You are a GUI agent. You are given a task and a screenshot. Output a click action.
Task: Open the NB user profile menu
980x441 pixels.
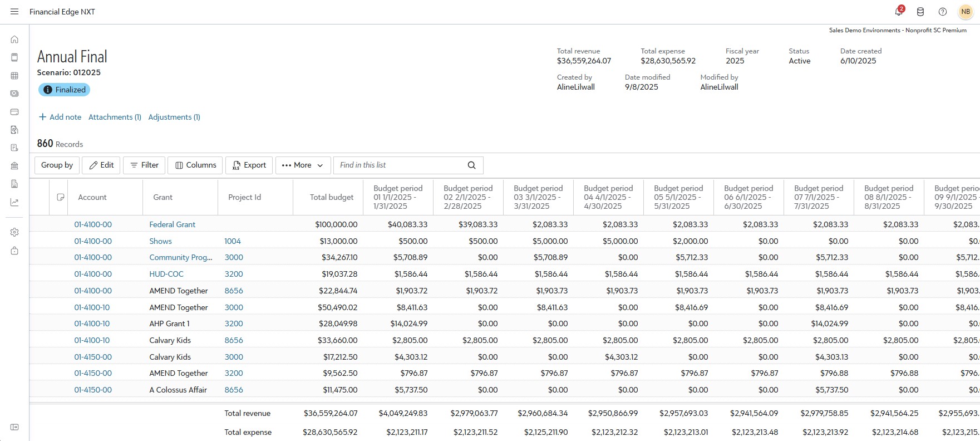(966, 12)
